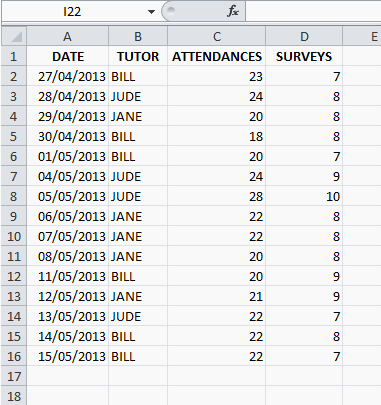The image size is (381, 405).
Task: Select cell with date 05/05/2013
Action: coord(68,196)
